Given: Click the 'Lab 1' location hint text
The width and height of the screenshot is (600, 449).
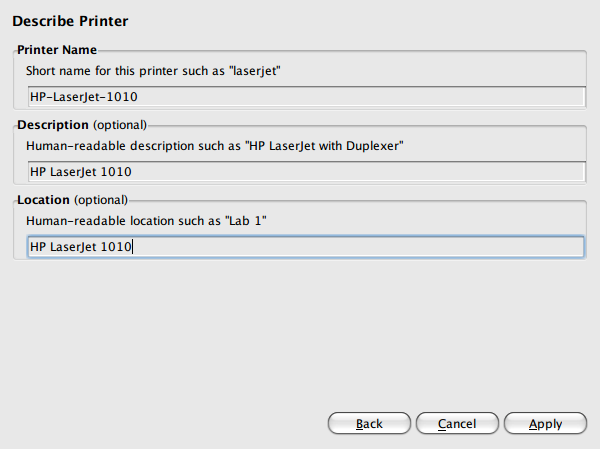Looking at the screenshot, I should point(146,221).
